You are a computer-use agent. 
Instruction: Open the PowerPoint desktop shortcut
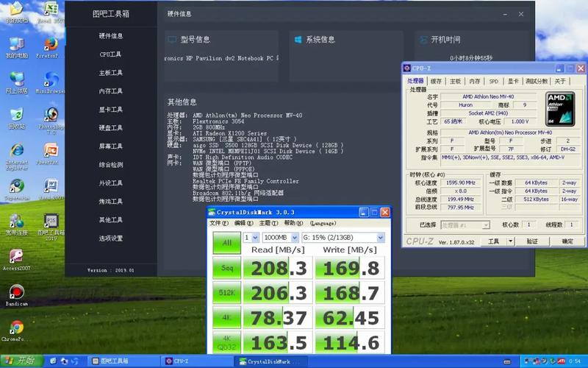(x=50, y=151)
